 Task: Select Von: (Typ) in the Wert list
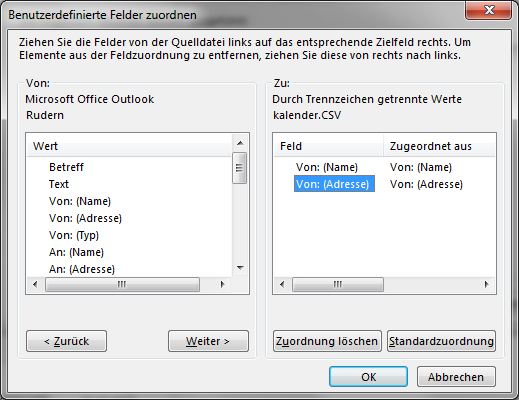coord(74,235)
